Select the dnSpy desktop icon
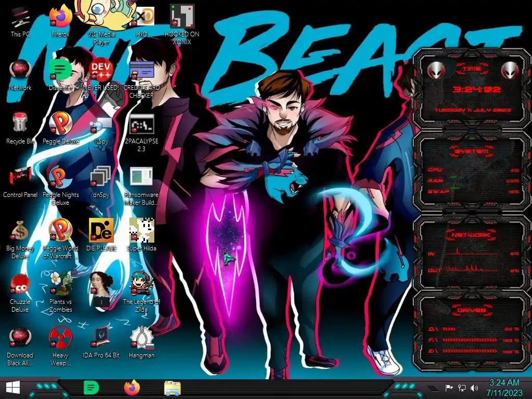Viewport: 532px width, 399px height. [x=101, y=182]
